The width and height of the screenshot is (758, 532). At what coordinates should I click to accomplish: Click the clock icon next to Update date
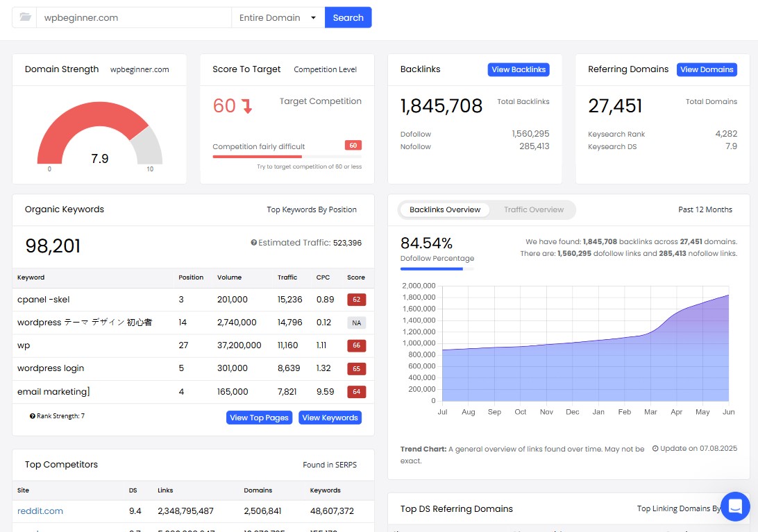(x=655, y=448)
